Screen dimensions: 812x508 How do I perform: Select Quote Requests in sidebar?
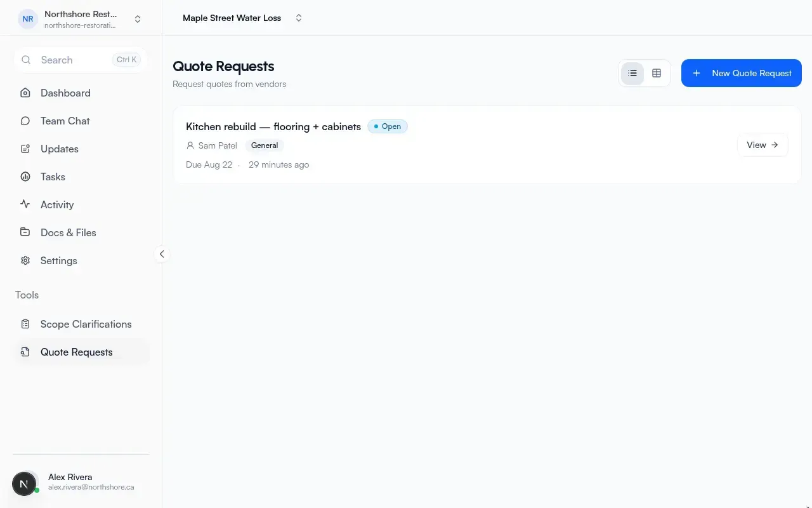click(x=81, y=352)
